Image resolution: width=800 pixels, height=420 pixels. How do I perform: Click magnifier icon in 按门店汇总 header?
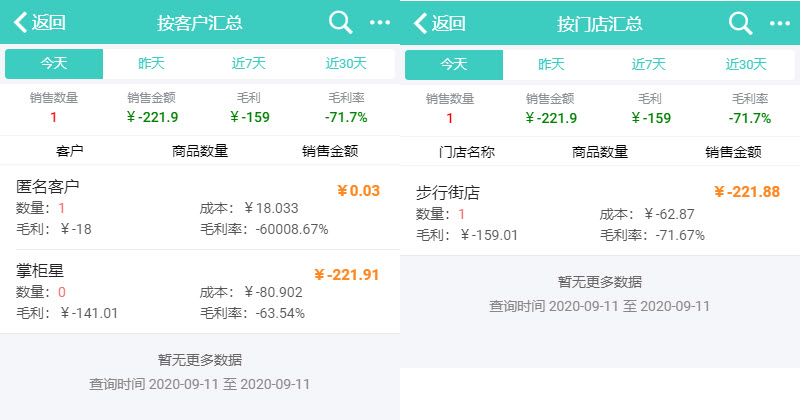click(x=740, y=23)
